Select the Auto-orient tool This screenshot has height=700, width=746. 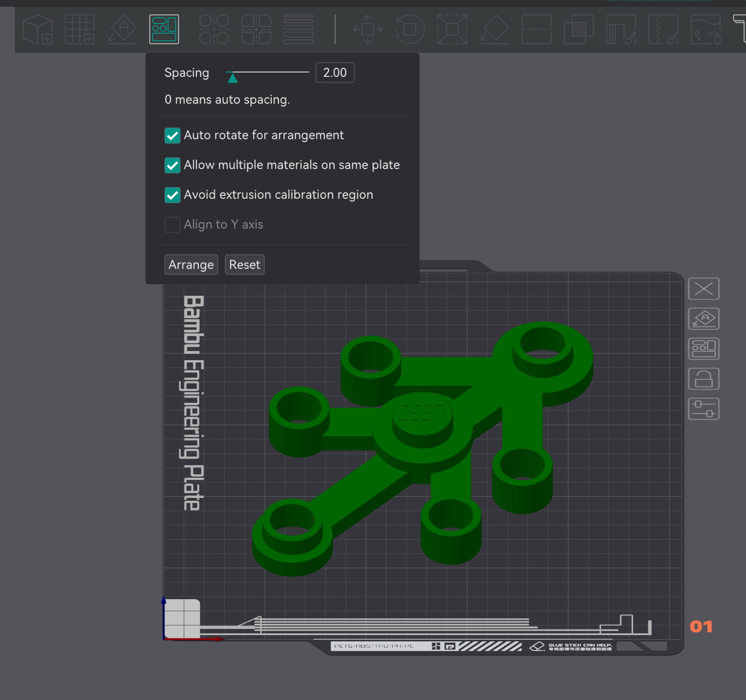click(121, 29)
